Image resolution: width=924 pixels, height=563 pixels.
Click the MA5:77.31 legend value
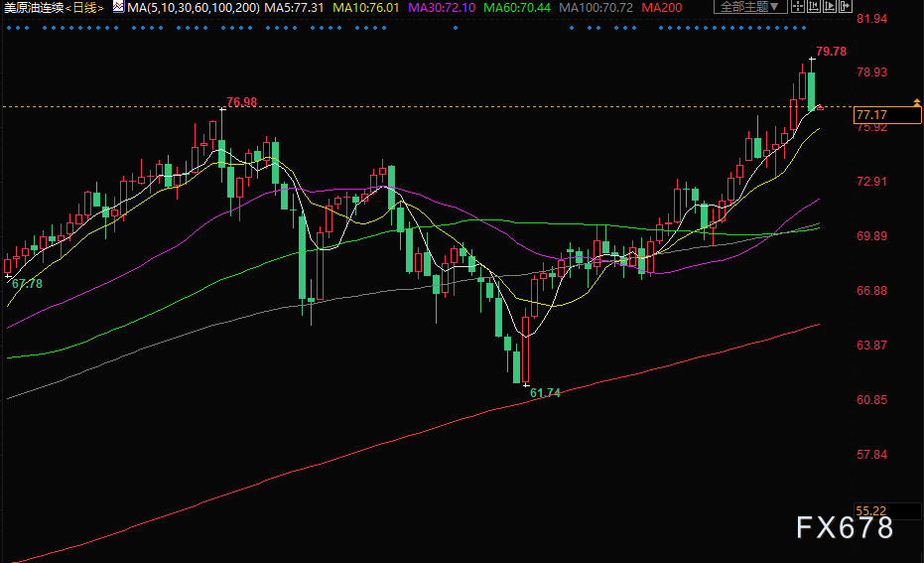[293, 7]
